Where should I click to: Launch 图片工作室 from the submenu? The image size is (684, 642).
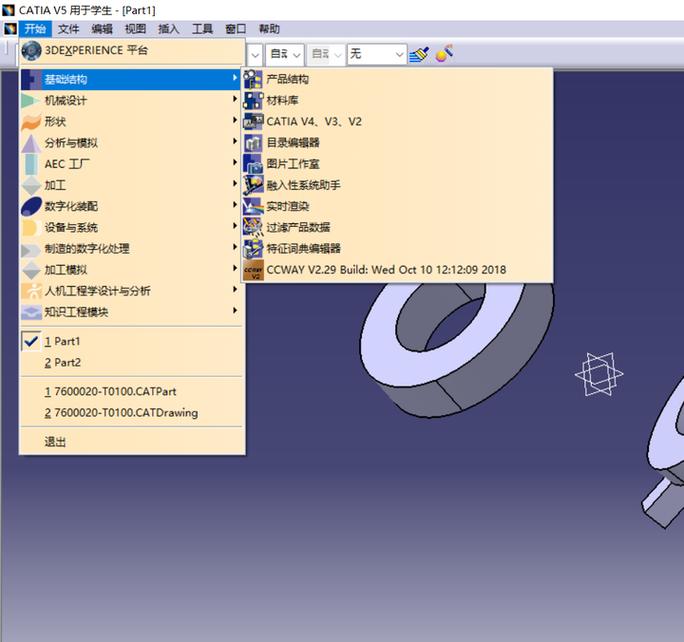pos(253,163)
